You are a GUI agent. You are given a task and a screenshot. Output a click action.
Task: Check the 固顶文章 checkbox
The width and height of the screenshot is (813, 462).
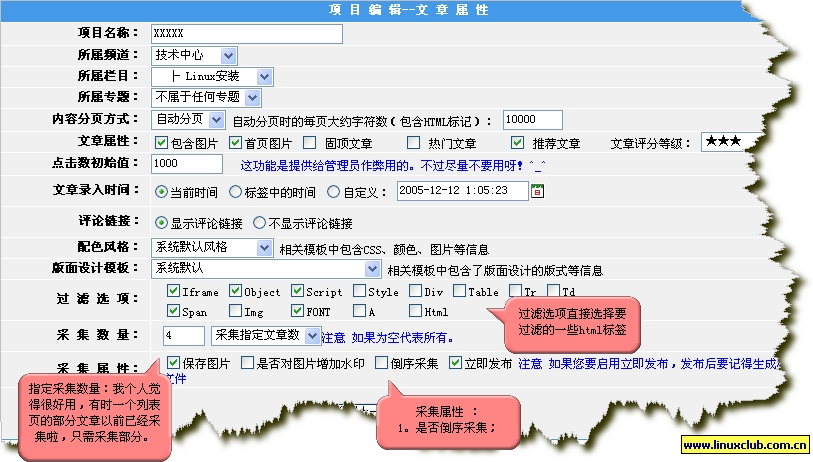point(310,143)
